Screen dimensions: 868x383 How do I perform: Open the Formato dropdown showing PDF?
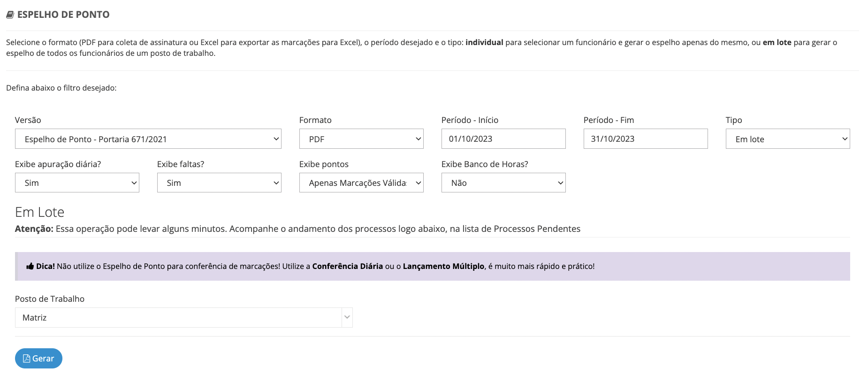[361, 139]
